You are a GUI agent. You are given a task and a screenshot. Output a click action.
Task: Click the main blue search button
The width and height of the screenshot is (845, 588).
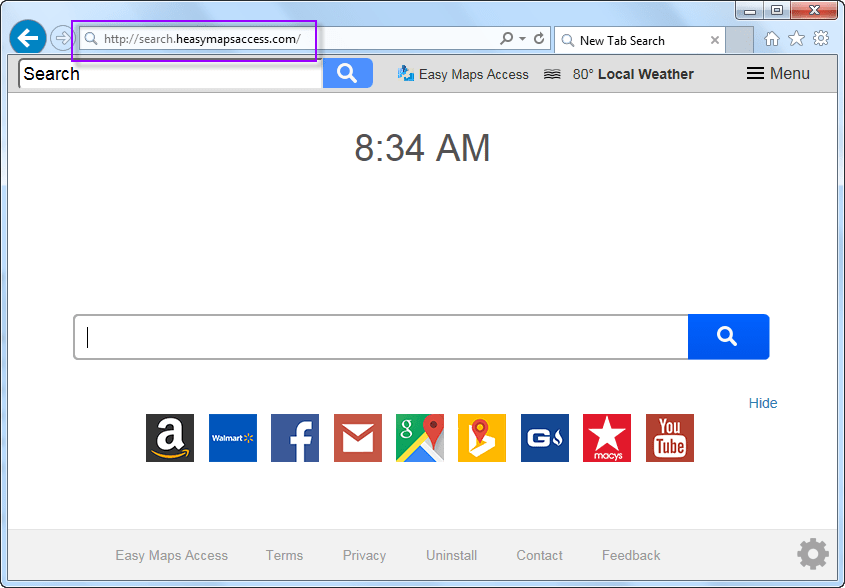click(x=728, y=337)
